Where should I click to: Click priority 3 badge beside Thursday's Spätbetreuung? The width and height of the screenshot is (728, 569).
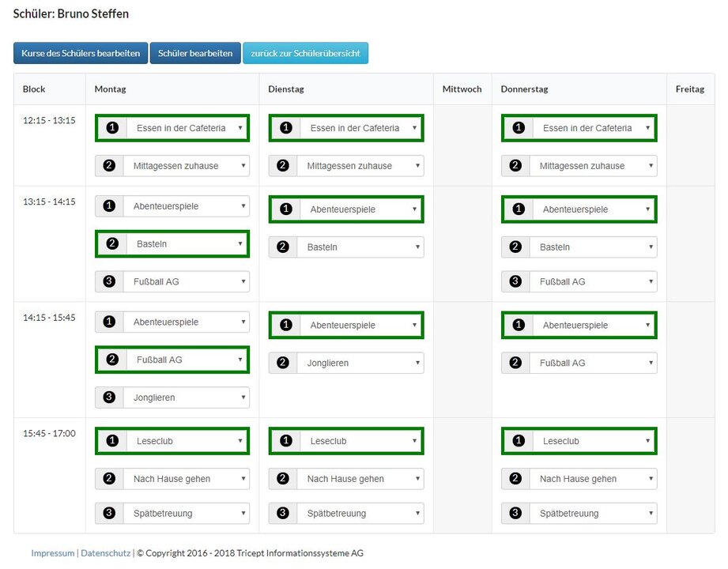(515, 514)
